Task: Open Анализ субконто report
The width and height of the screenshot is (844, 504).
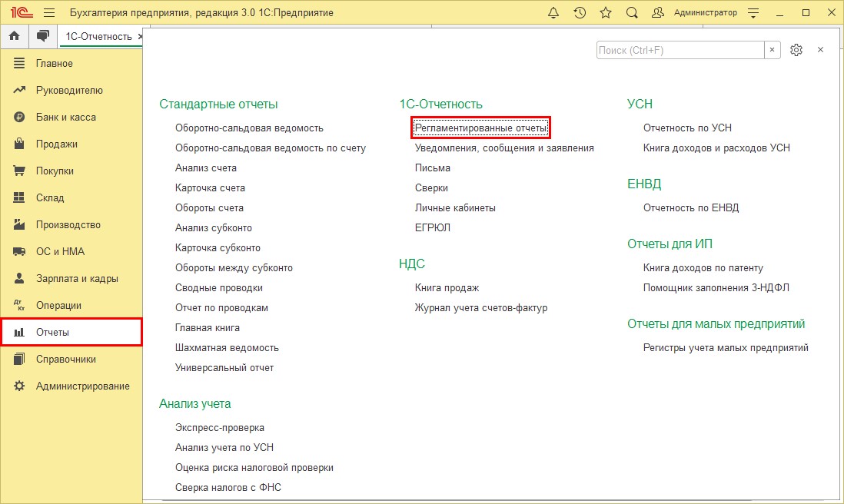Action: tap(214, 227)
